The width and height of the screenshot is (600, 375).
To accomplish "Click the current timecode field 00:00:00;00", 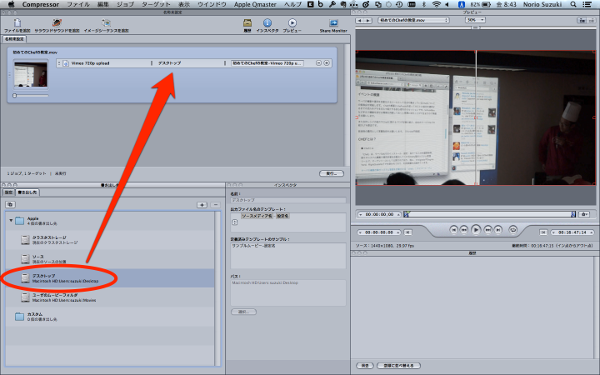I will tap(379, 214).
